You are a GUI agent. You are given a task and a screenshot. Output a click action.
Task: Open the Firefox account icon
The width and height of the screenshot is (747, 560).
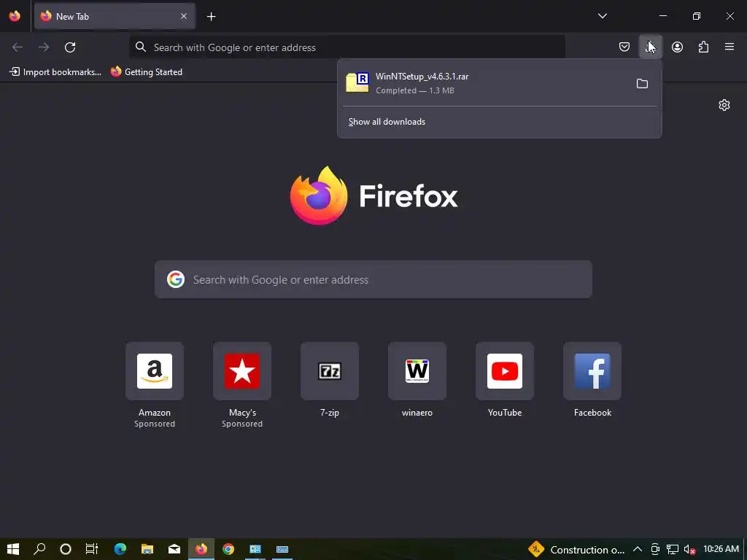677,47
